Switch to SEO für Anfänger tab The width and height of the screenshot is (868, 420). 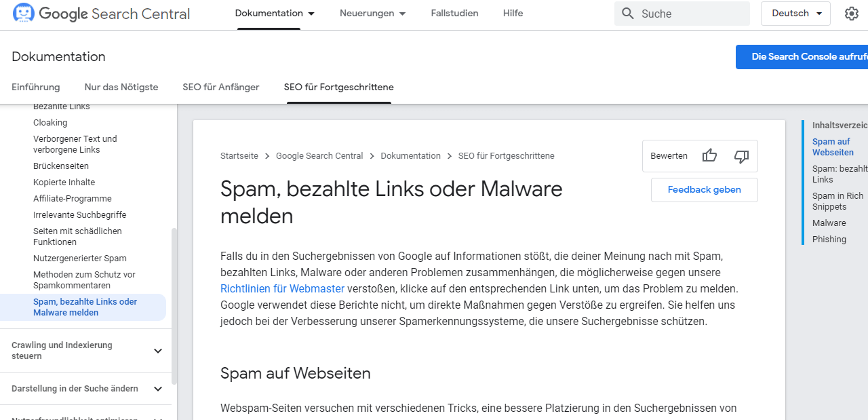221,88
